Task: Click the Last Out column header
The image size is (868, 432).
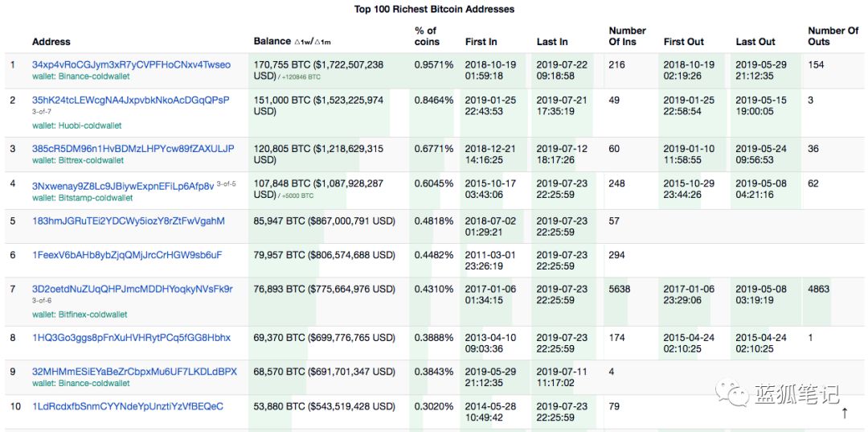Action: 755,42
